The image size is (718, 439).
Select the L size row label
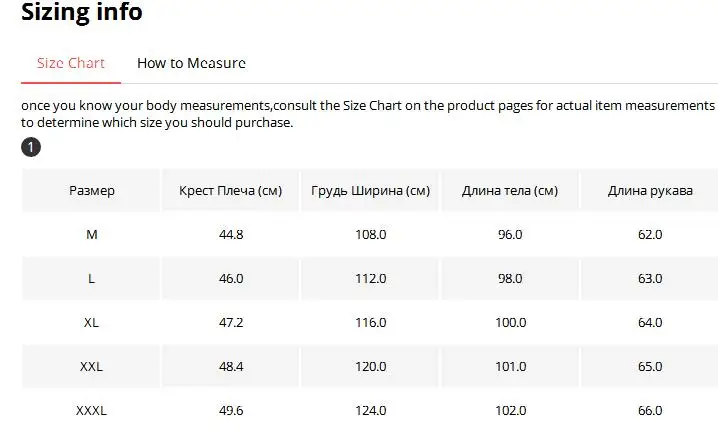pyautogui.click(x=92, y=278)
